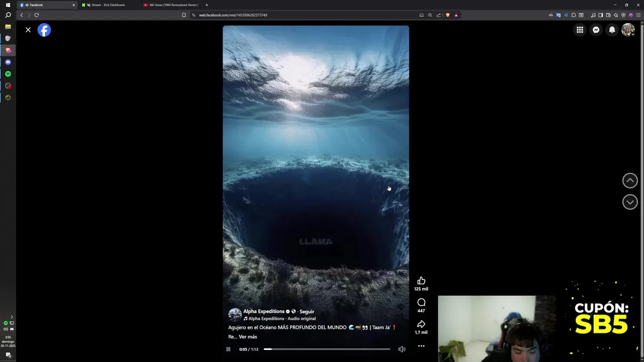This screenshot has width=644, height=362.
Task: Open the zoom magnifier in address bar
Action: pyautogui.click(x=430, y=15)
